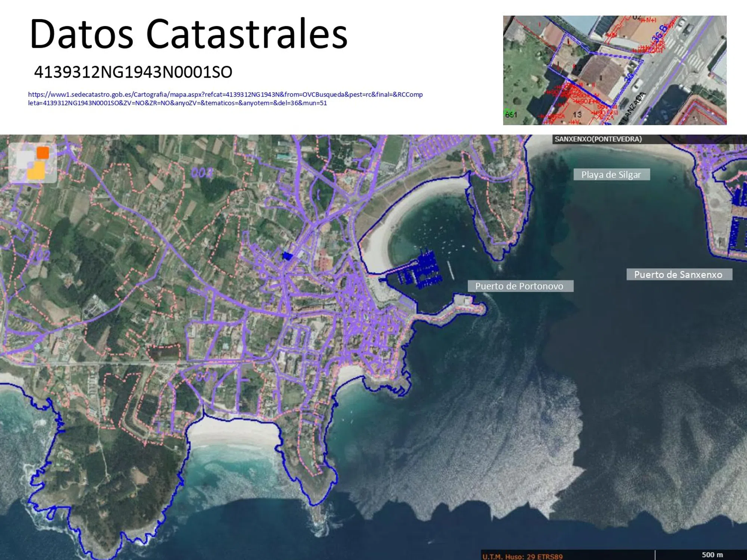Click parcel number 661 in thumbnail
747x560 pixels.
[511, 115]
